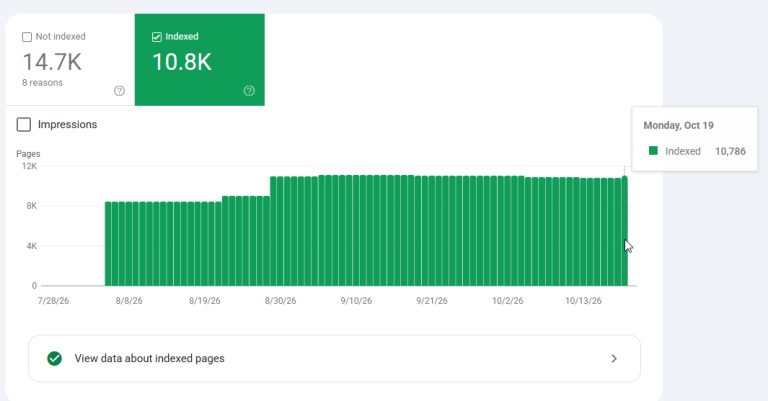The image size is (768, 401).
Task: Click tooltip date Monday, Oct 19
Action: [x=678, y=125]
